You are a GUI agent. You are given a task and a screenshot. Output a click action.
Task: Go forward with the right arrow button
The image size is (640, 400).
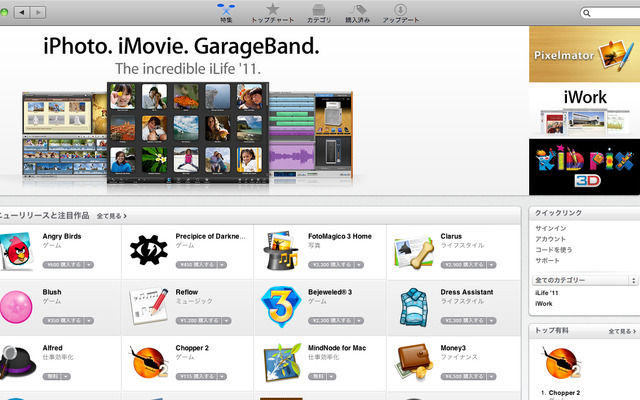[x=38, y=12]
